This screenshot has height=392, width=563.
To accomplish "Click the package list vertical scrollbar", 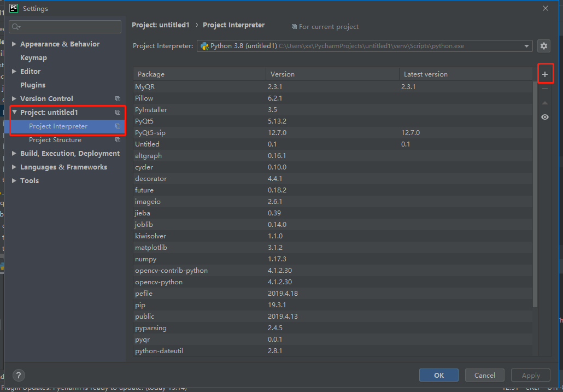I will coord(535,194).
